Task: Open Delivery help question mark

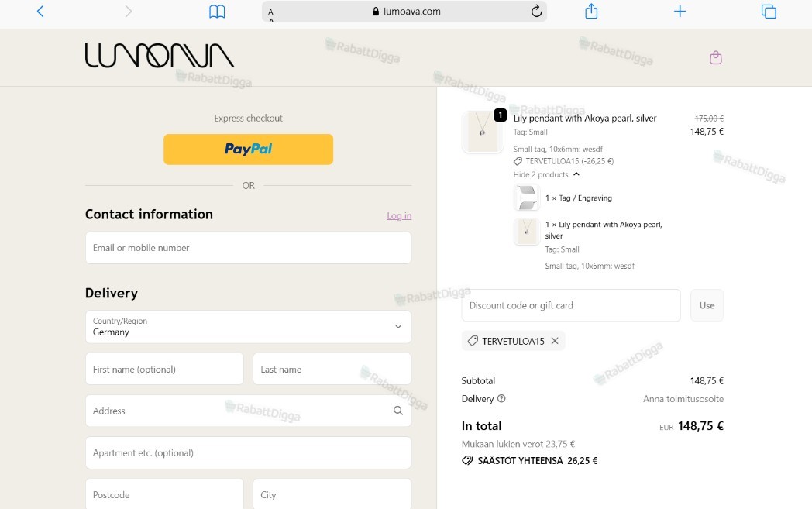Action: [x=501, y=399]
